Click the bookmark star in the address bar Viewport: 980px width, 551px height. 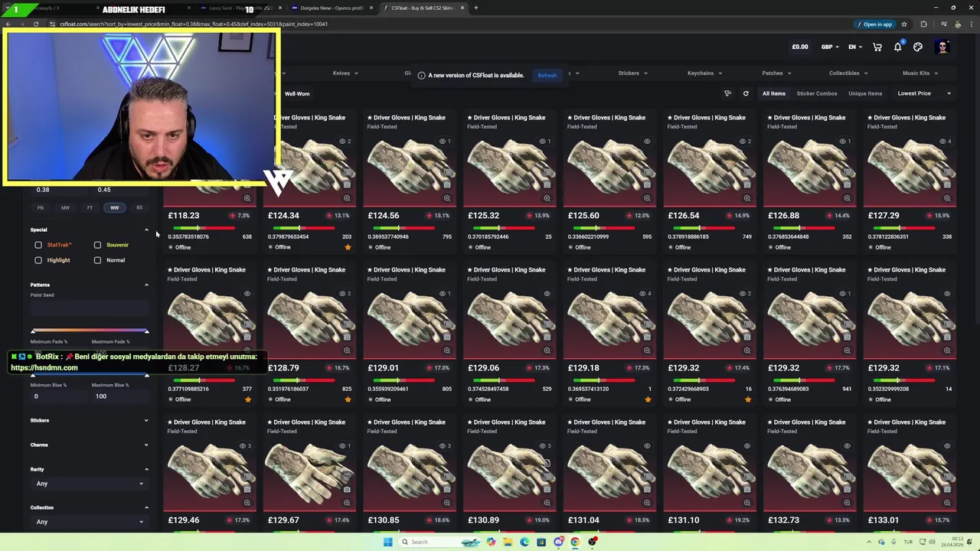point(904,24)
